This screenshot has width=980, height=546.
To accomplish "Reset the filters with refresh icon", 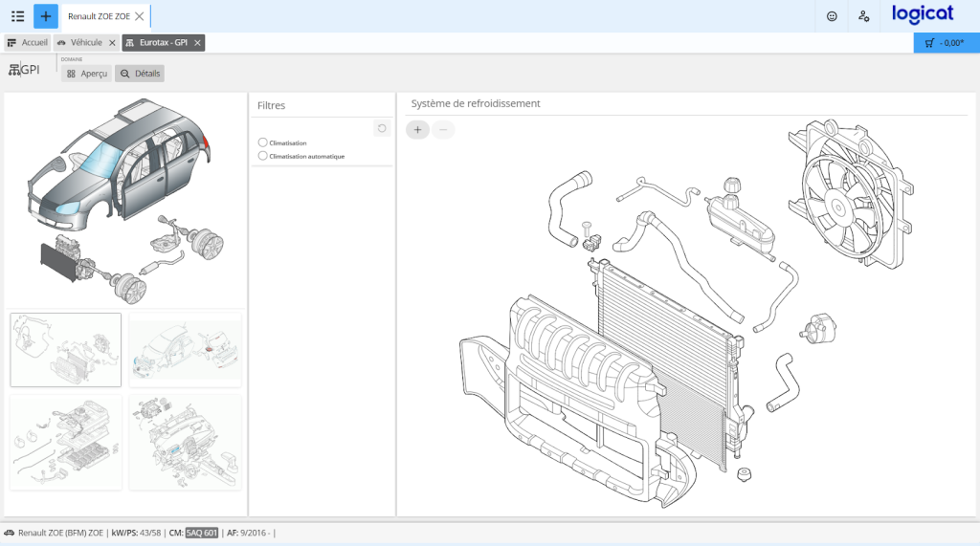I will [x=382, y=128].
